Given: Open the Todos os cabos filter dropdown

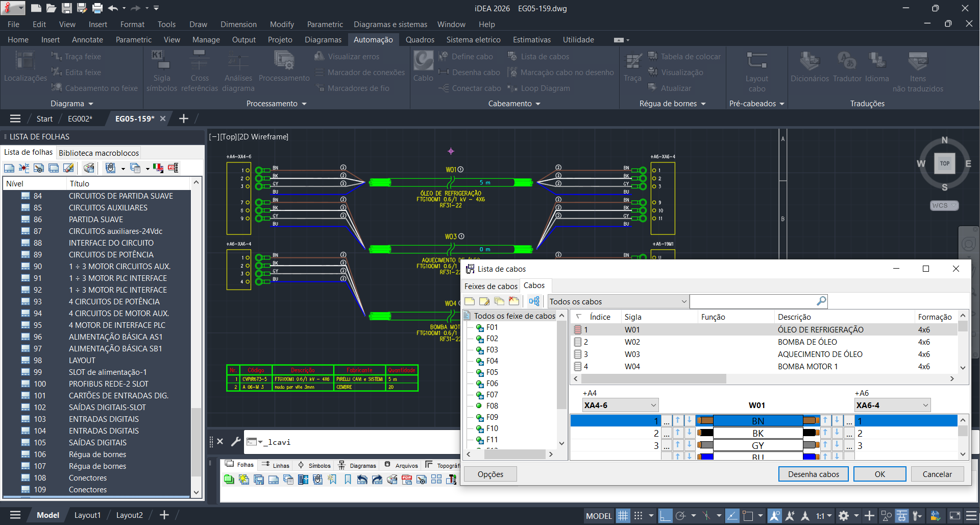Looking at the screenshot, I should pos(684,302).
